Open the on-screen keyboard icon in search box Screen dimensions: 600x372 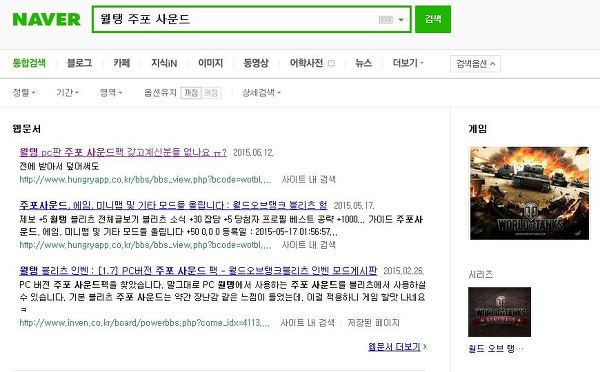pyautogui.click(x=385, y=20)
